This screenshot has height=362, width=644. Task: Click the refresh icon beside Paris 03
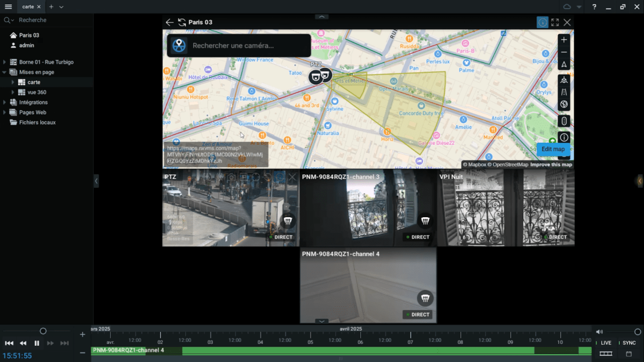(182, 23)
